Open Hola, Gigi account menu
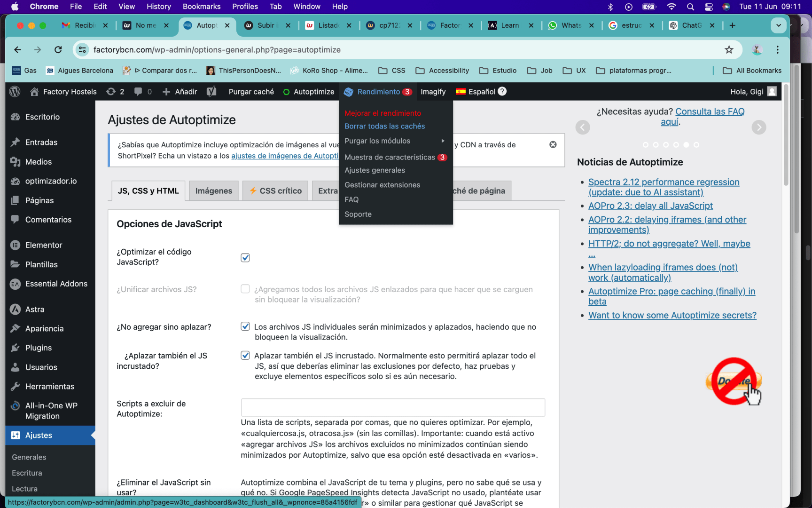Viewport: 812px width, 508px height. click(753, 92)
